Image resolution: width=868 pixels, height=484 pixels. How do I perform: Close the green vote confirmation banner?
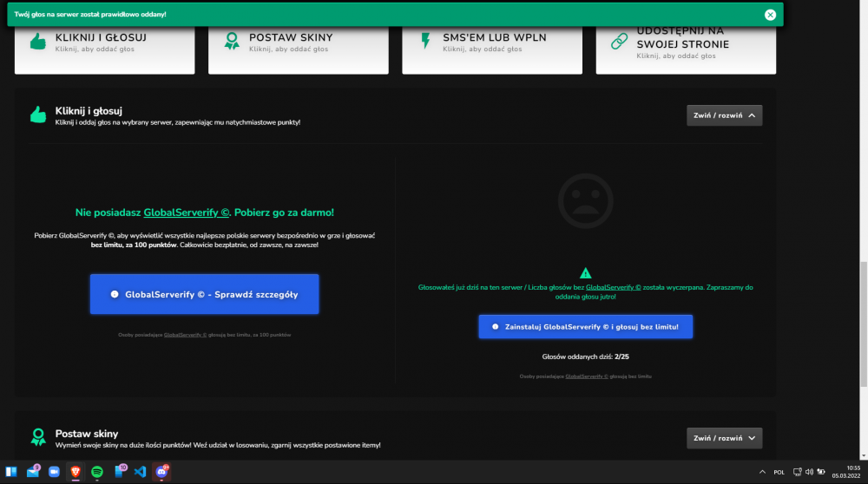[x=770, y=15]
